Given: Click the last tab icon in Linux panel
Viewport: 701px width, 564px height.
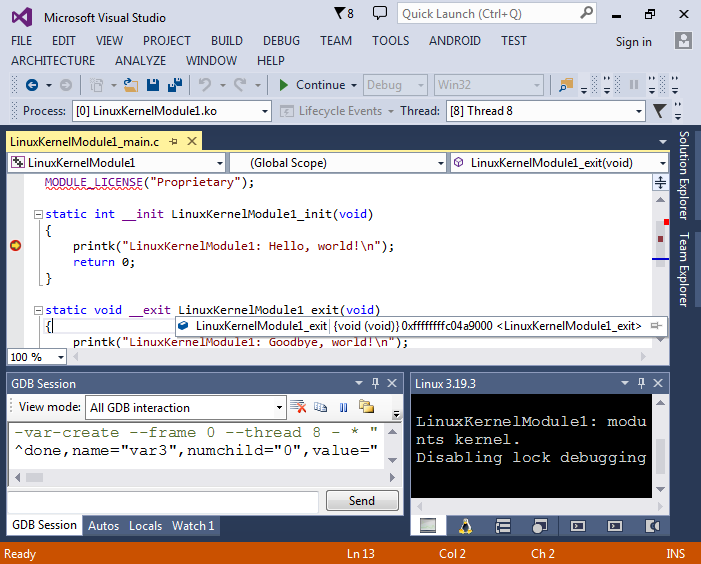Looking at the screenshot, I should [652, 526].
